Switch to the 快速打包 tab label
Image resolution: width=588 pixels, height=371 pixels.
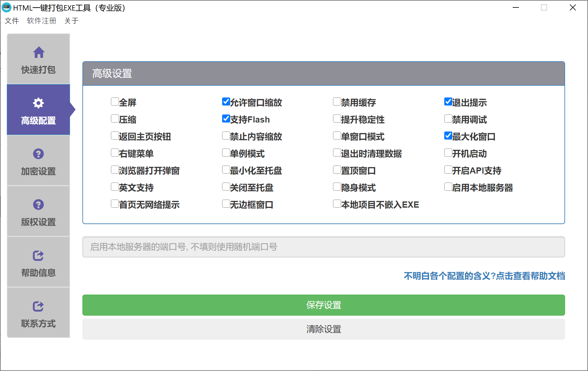38,70
